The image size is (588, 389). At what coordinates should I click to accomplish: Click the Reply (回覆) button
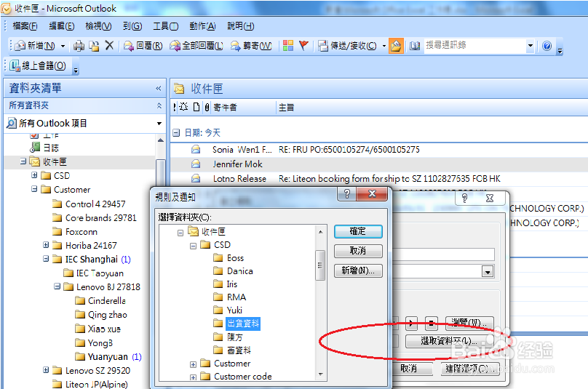pyautogui.click(x=143, y=46)
